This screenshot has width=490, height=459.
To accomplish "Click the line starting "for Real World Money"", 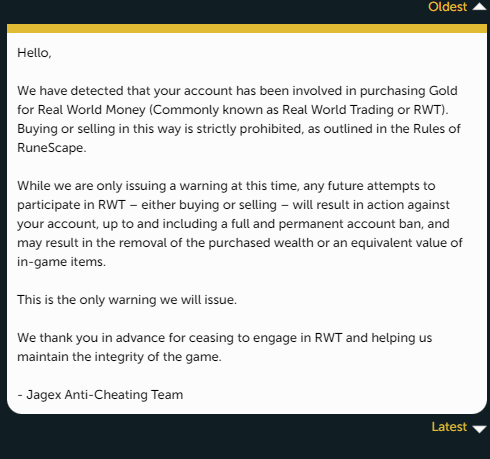I will [x=233, y=110].
